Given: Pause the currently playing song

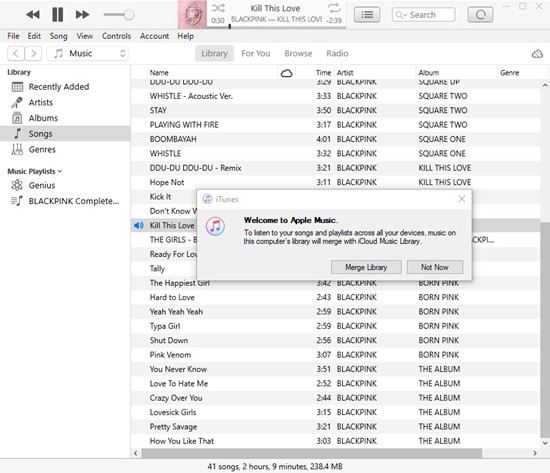Looking at the screenshot, I should [58, 15].
